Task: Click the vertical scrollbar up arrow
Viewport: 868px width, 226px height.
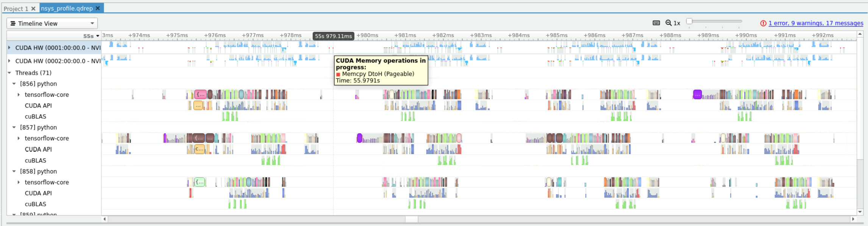Action: (x=860, y=34)
